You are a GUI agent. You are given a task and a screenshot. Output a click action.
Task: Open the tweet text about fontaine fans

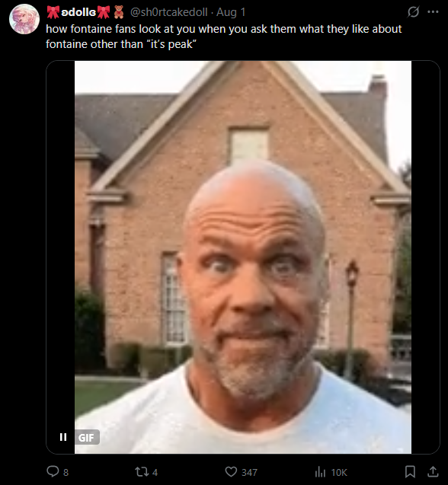(x=223, y=37)
